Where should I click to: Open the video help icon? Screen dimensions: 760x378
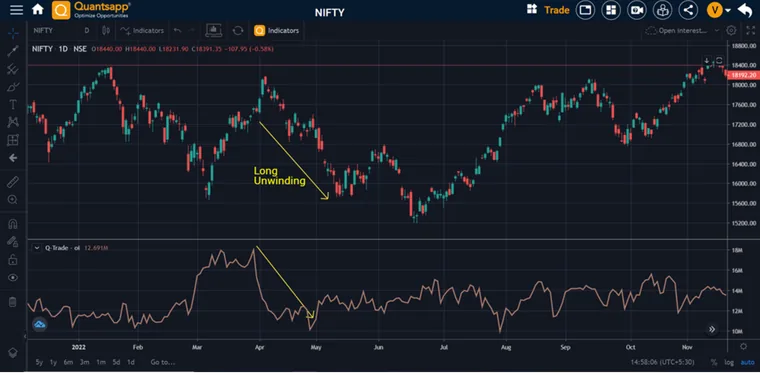(637, 10)
